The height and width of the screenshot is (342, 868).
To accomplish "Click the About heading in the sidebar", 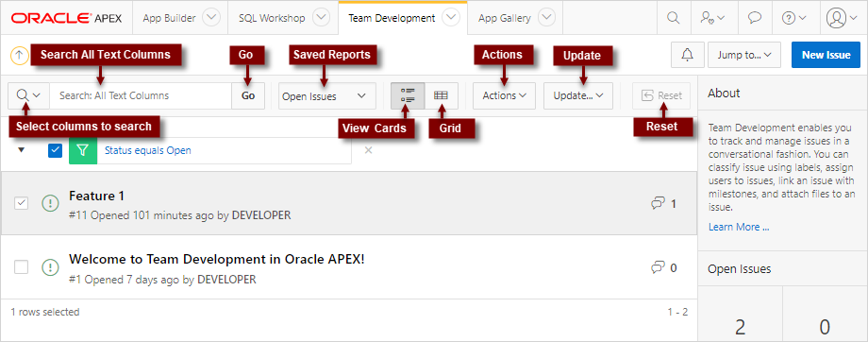I will 724,94.
